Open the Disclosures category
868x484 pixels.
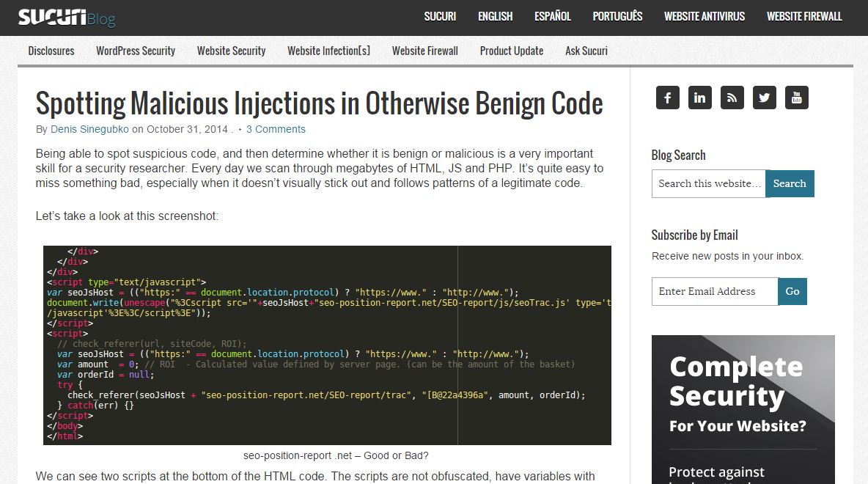[x=51, y=51]
